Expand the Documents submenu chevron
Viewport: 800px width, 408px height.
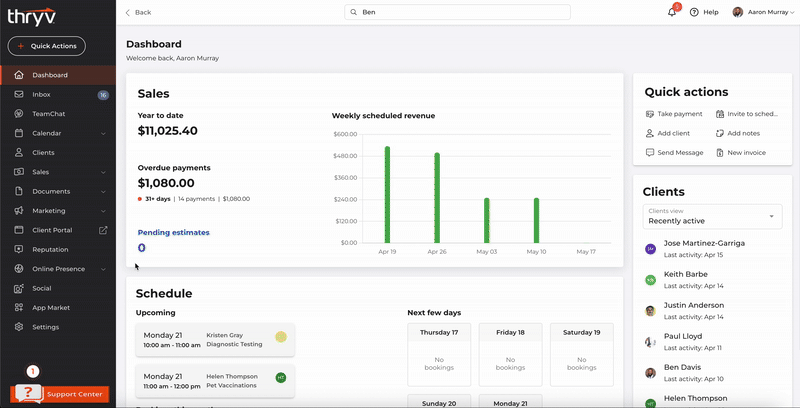coord(103,192)
